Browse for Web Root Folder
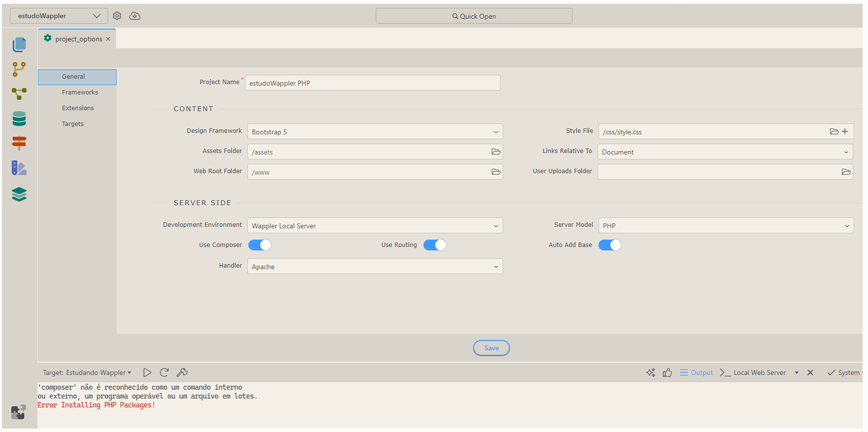The image size is (868, 432). (x=496, y=172)
